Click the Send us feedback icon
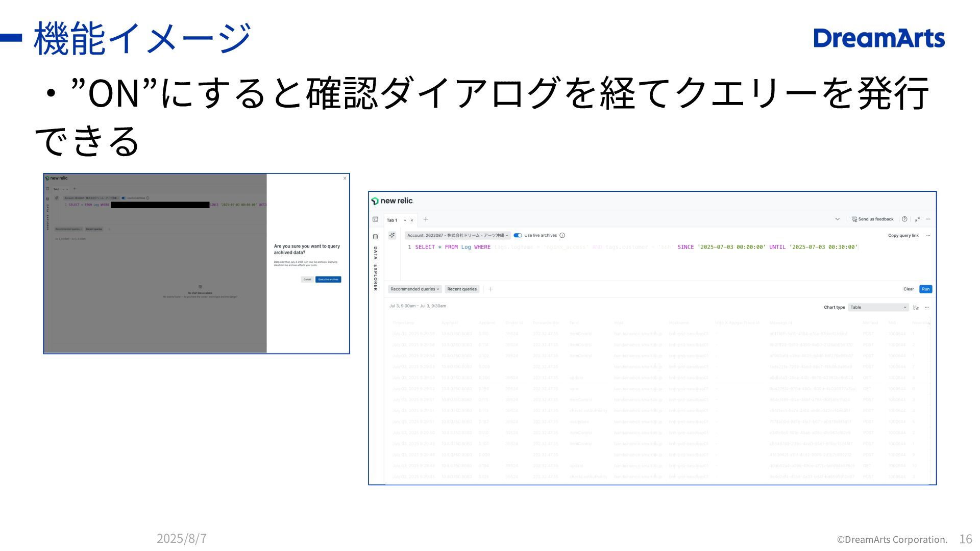 click(854, 219)
